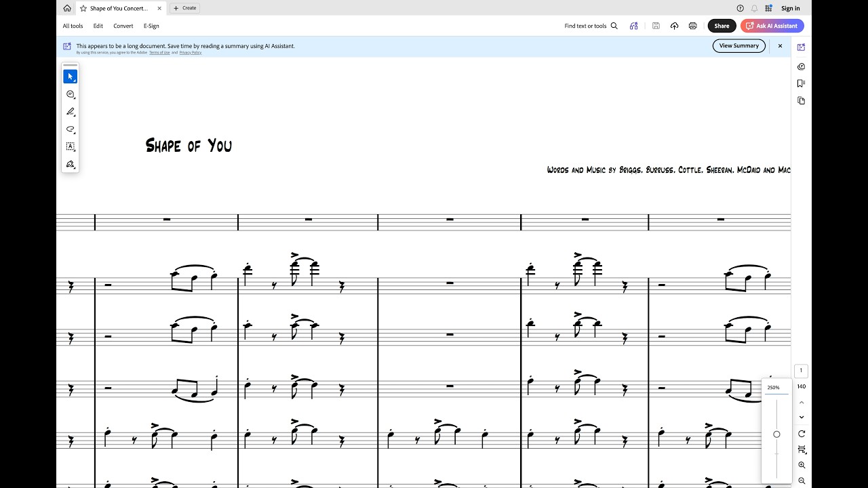Image resolution: width=868 pixels, height=488 pixels.
Task: Click the search magnifier icon
Action: 614,26
